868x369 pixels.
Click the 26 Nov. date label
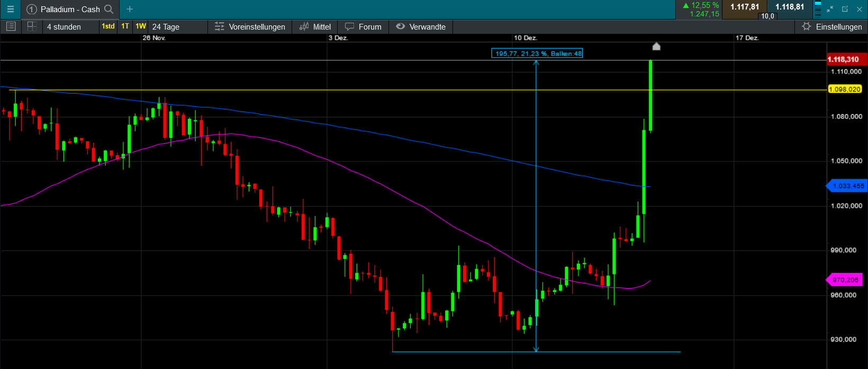(154, 38)
